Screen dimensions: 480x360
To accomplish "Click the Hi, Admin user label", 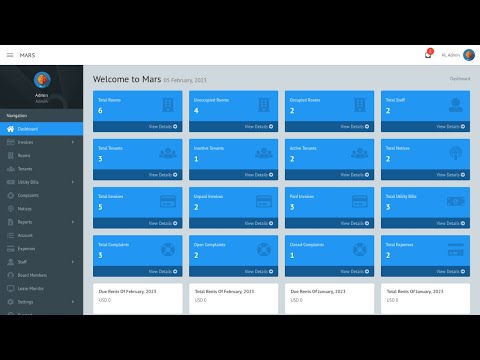I will [x=451, y=55].
